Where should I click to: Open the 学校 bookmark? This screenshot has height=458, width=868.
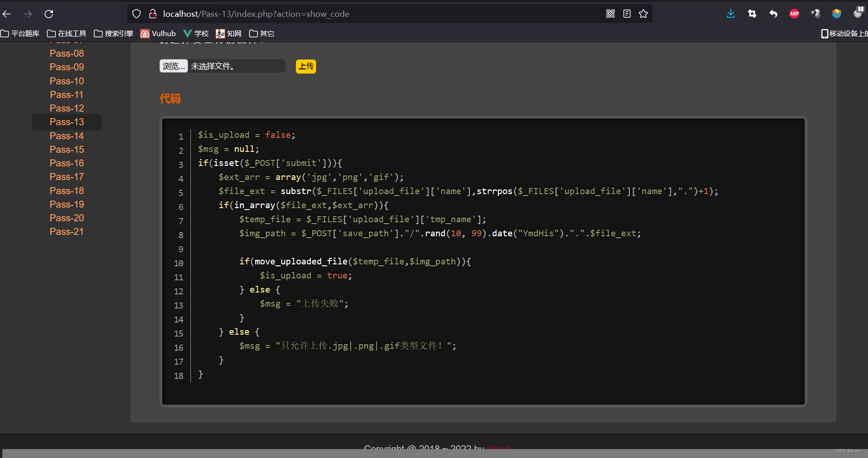[x=196, y=34]
